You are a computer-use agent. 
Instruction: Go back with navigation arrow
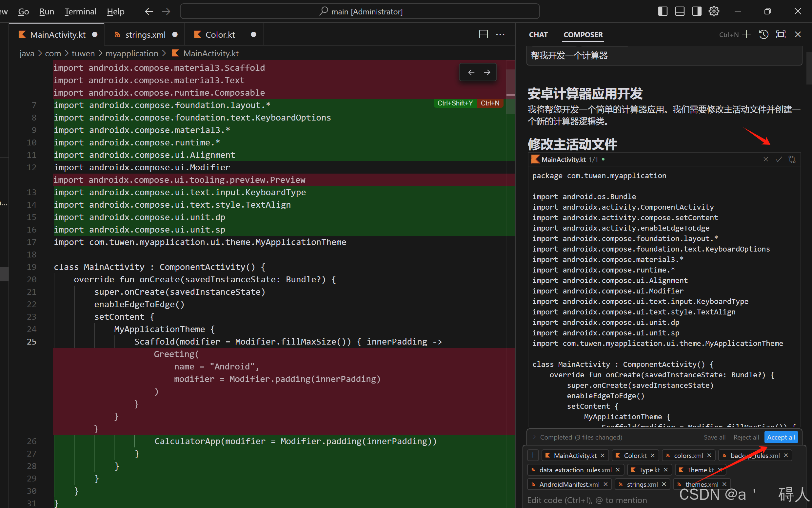[x=149, y=12]
